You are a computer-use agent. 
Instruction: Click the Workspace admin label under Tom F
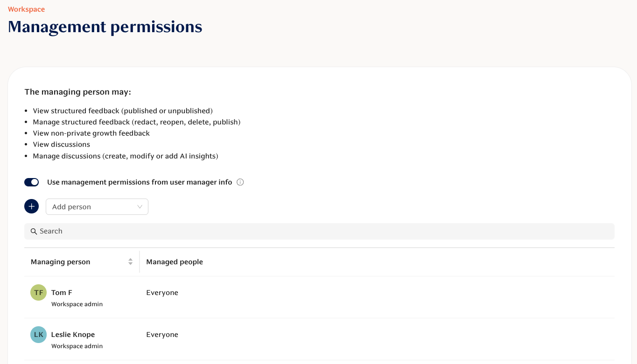coord(77,304)
